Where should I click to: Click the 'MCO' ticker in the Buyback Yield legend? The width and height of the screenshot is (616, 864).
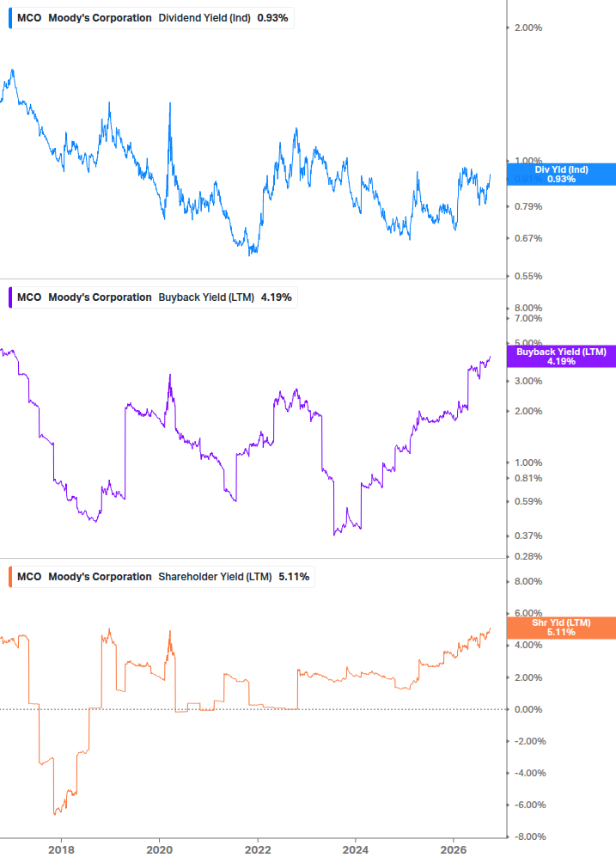(29, 297)
